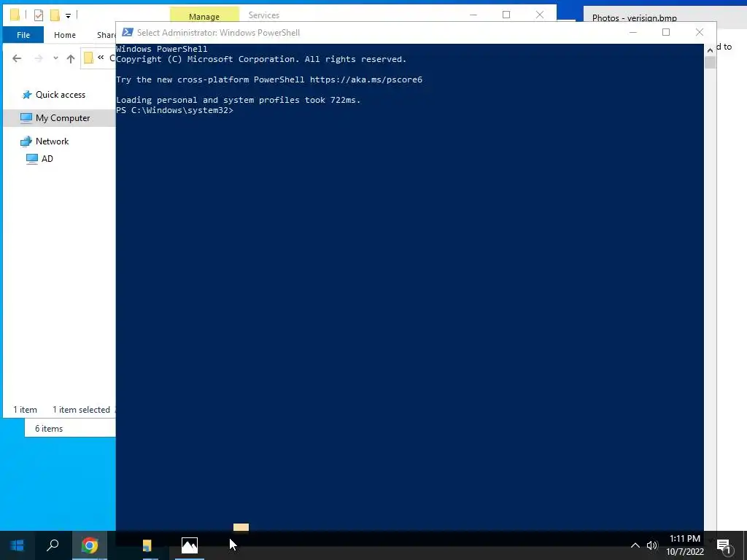The height and width of the screenshot is (560, 747).
Task: Open Google Chrome from the taskbar
Action: click(90, 545)
